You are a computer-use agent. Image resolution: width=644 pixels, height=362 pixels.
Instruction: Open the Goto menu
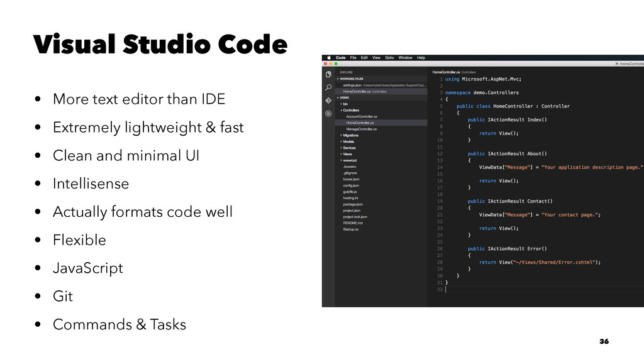click(389, 58)
